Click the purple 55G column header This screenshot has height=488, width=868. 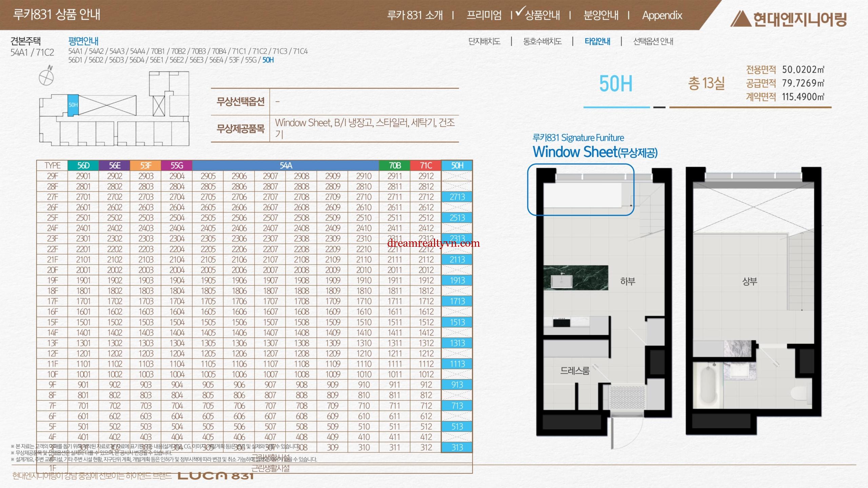click(177, 165)
